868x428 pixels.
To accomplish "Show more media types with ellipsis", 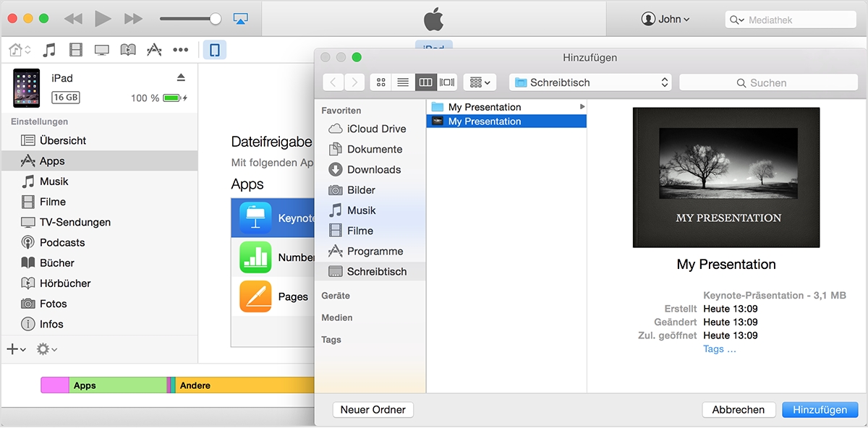I will [181, 50].
